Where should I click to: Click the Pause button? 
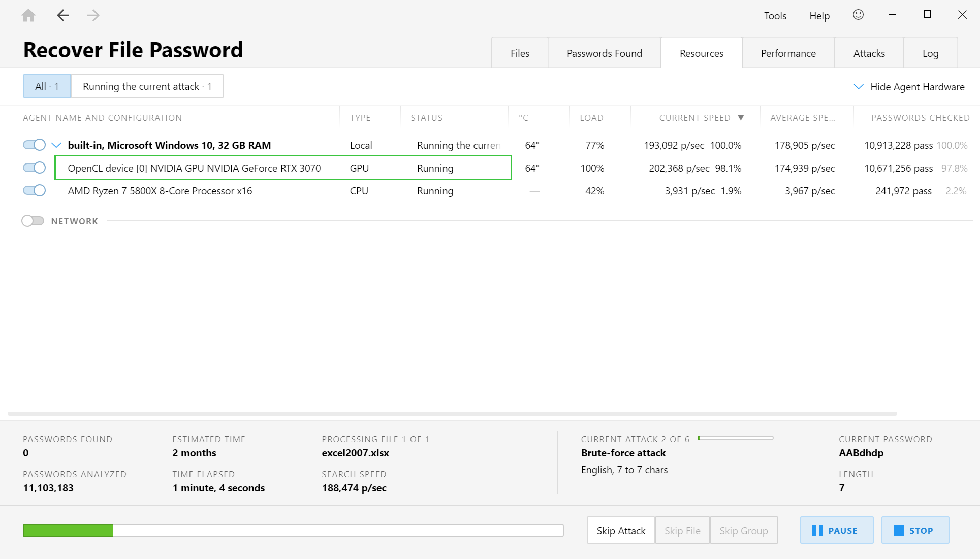pos(836,530)
